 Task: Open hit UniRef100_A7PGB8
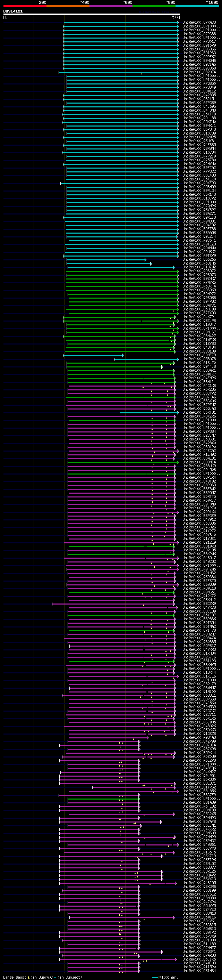pos(199,34)
